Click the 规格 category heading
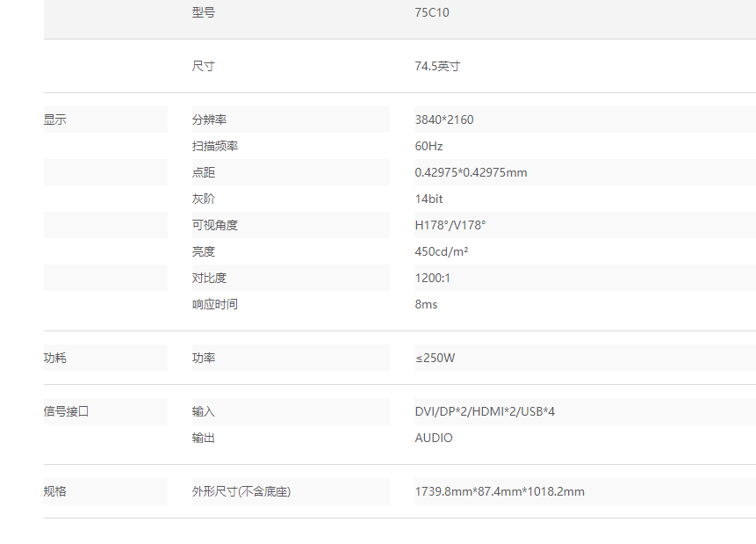This screenshot has width=756, height=544. coord(55,491)
